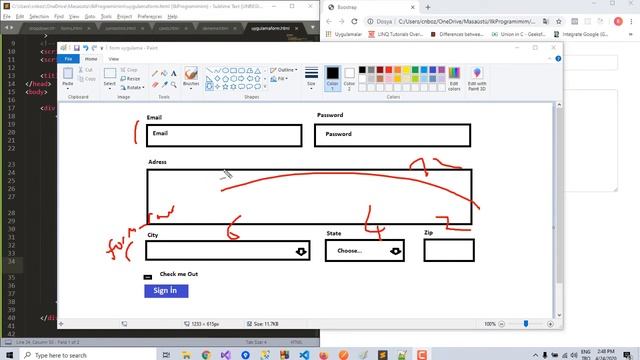
Task: Open the Windows Start menu
Action: point(9,355)
